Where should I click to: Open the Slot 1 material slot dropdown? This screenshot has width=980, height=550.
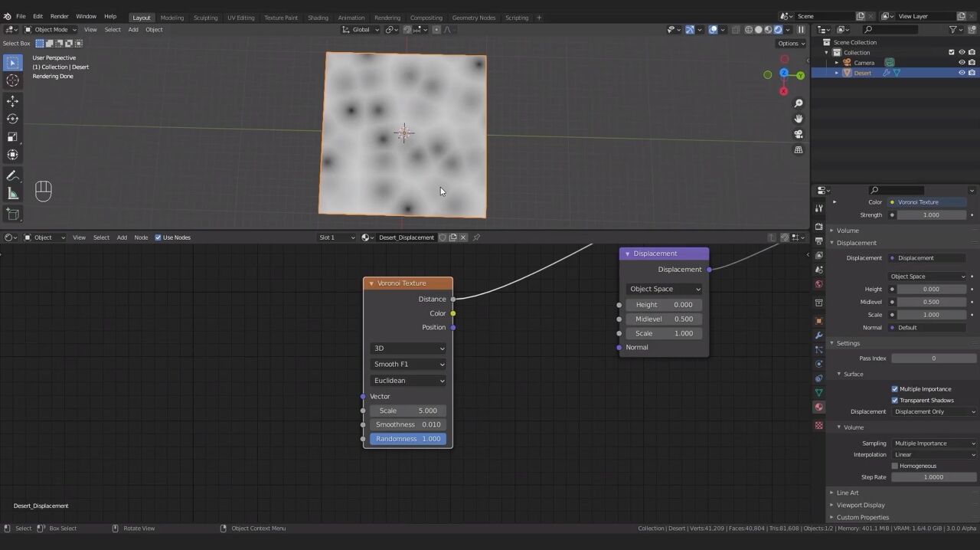coord(337,237)
